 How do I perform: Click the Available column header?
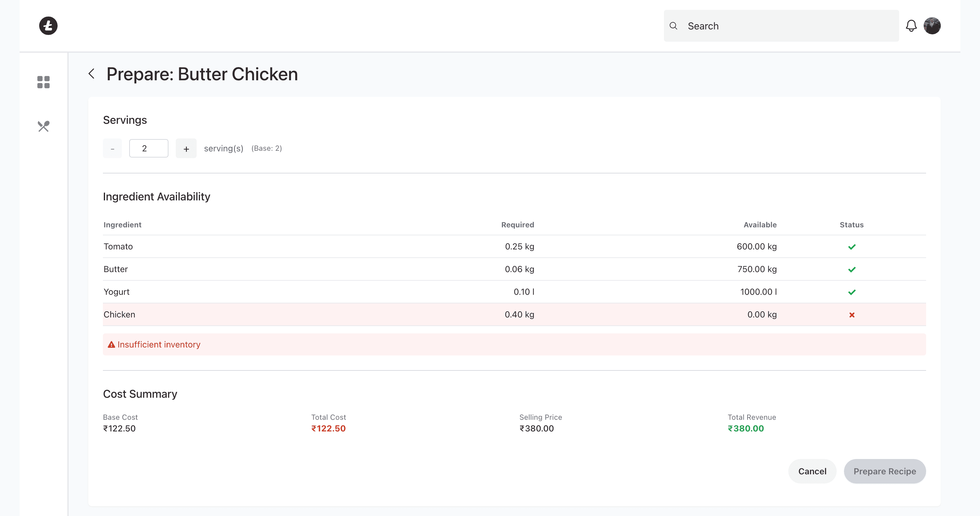(x=760, y=225)
